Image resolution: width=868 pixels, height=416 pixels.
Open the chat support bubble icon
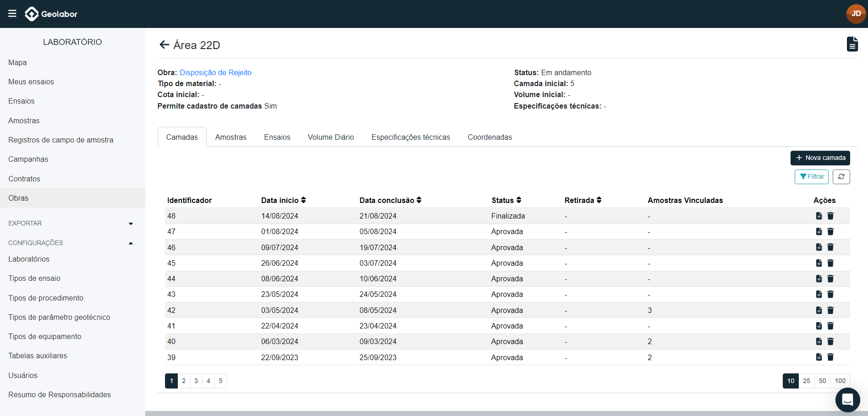tap(847, 400)
